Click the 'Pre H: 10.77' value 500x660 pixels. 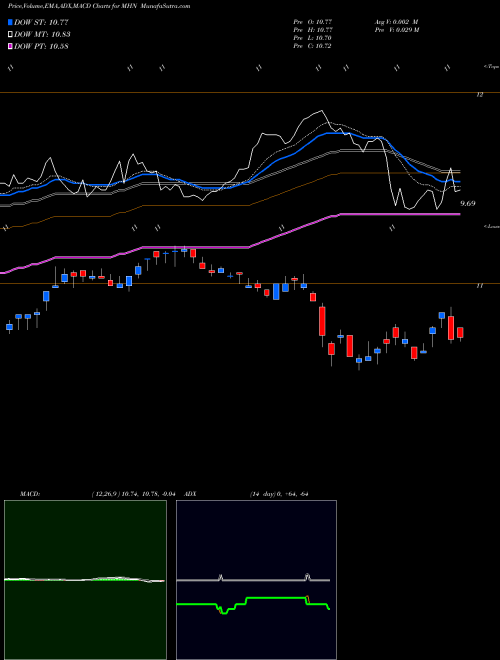pos(313,30)
